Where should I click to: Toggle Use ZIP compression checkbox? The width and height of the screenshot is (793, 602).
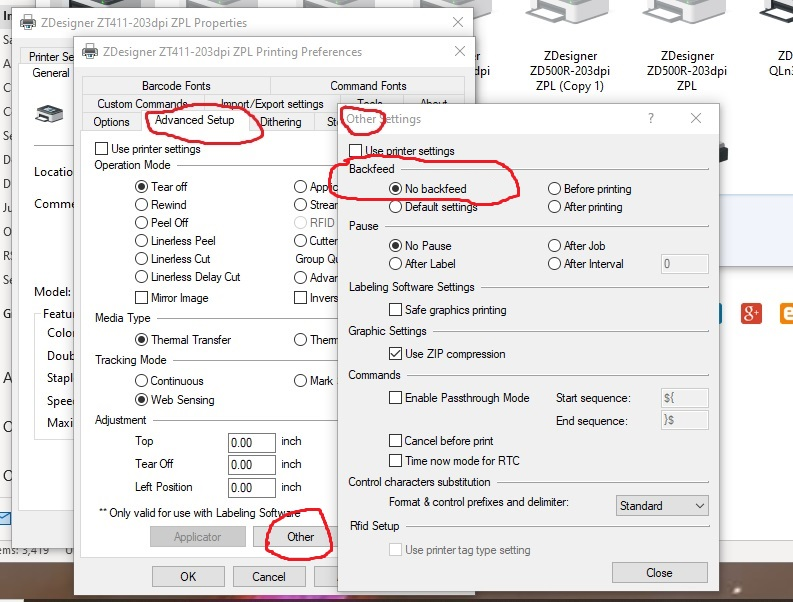pyautogui.click(x=395, y=354)
